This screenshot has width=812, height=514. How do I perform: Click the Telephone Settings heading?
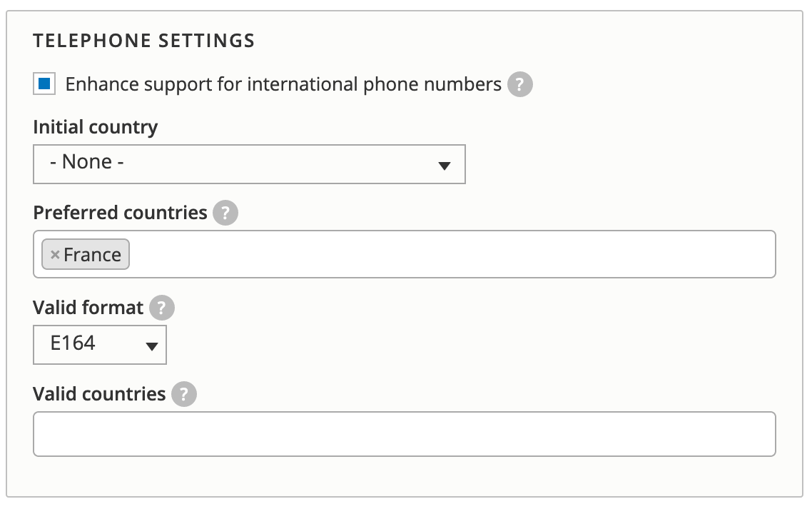(x=143, y=41)
